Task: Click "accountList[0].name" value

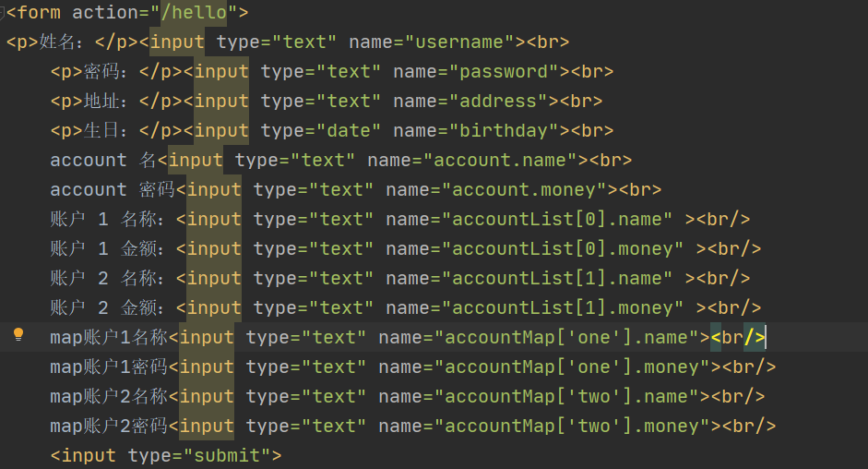Action: tap(557, 219)
